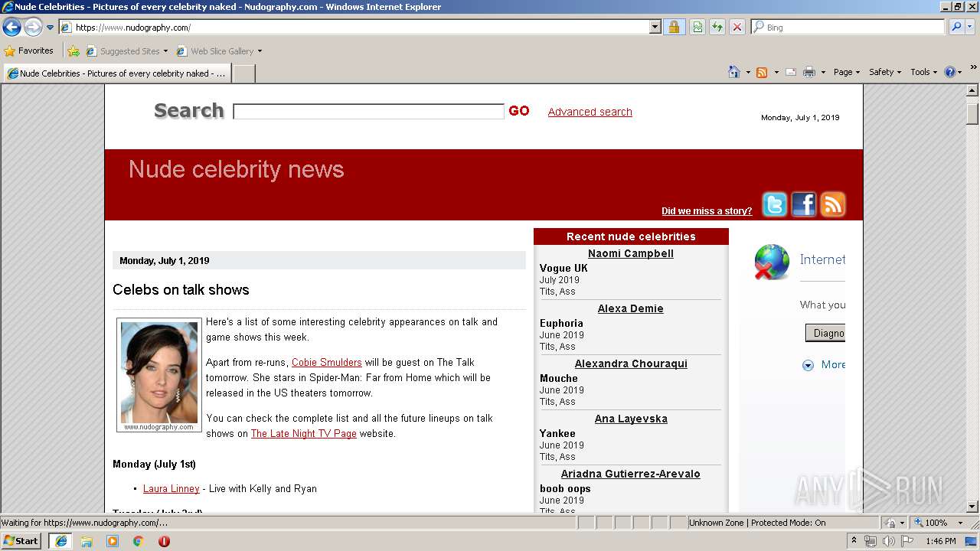Open The Late Night TV Page link
Viewport: 980px width, 551px height.
pyautogui.click(x=304, y=434)
